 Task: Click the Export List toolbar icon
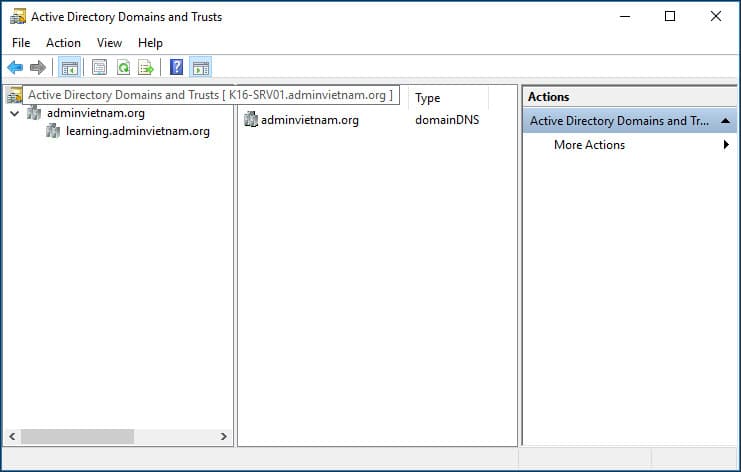[x=146, y=68]
